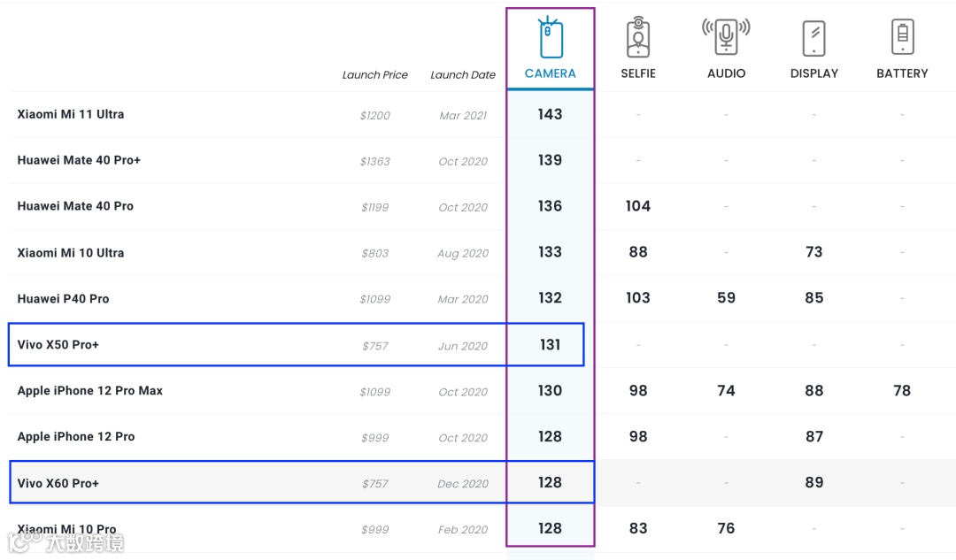
Task: Click display score 89 for Vivo X60 Pro+
Action: [x=814, y=483]
